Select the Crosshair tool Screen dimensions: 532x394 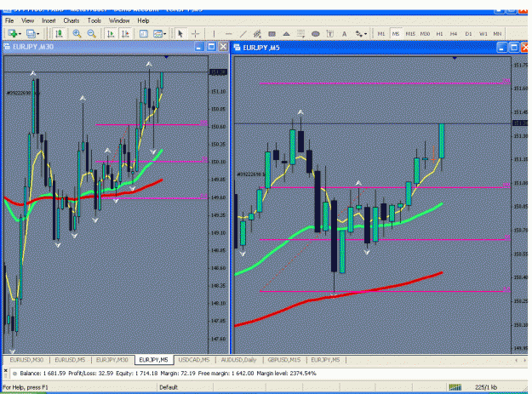coord(196,33)
